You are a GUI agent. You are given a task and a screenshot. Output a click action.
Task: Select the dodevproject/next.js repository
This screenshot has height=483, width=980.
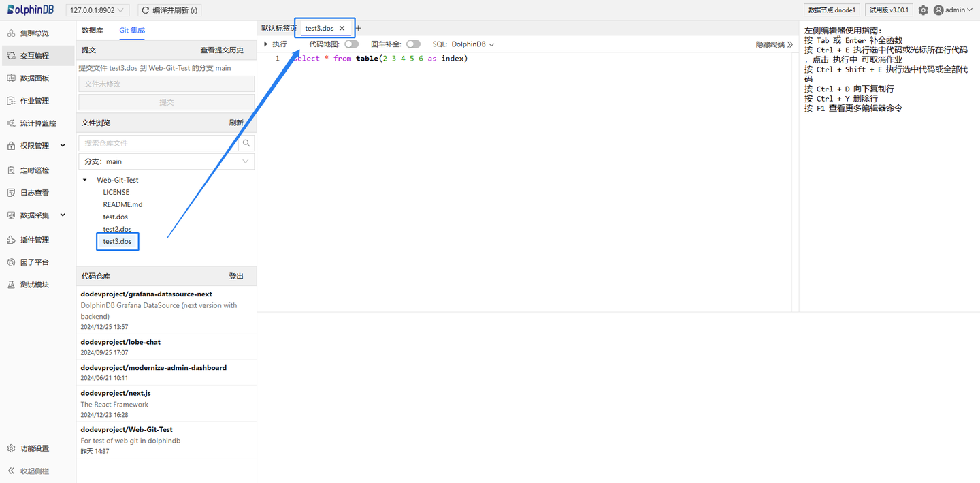(167, 404)
